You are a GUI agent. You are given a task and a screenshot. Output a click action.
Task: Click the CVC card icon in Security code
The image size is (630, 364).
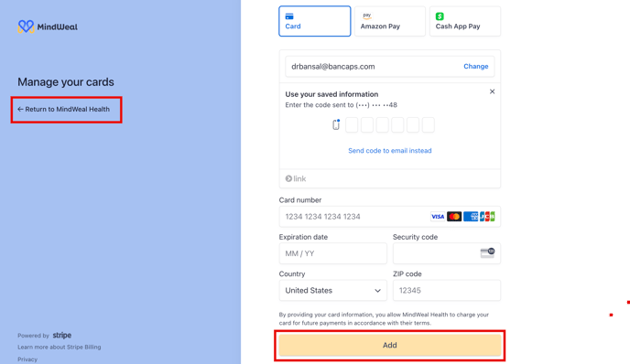[x=487, y=252]
